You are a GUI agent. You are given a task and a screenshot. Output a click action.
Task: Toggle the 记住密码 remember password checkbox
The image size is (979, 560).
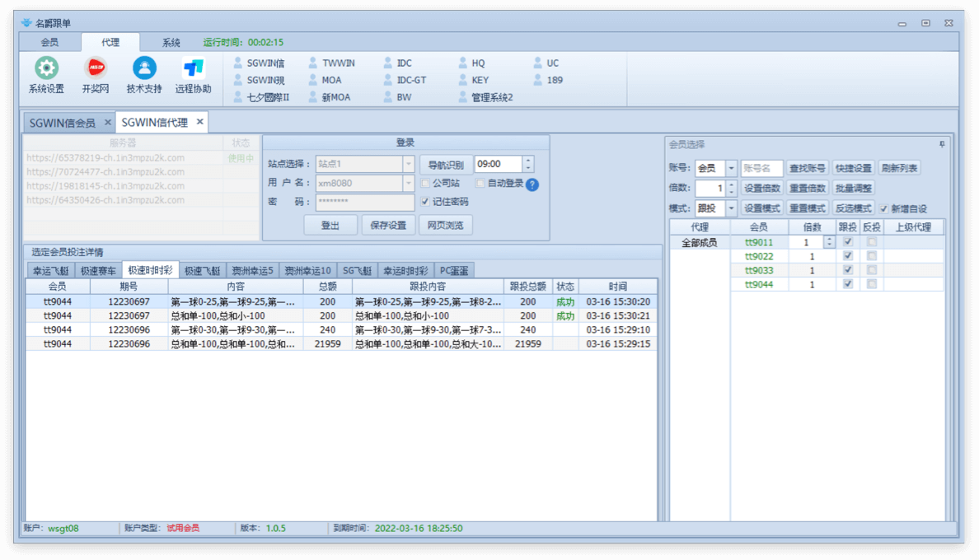tap(425, 202)
